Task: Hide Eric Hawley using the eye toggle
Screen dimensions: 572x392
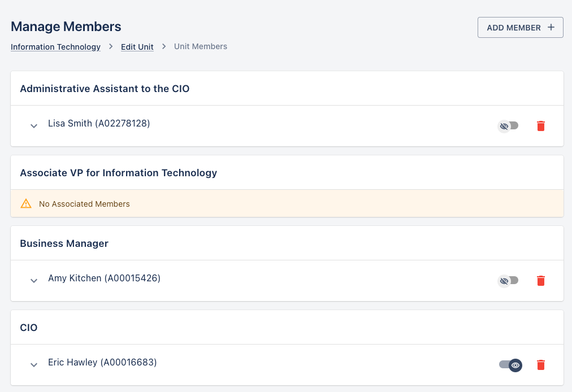Action: coord(510,365)
